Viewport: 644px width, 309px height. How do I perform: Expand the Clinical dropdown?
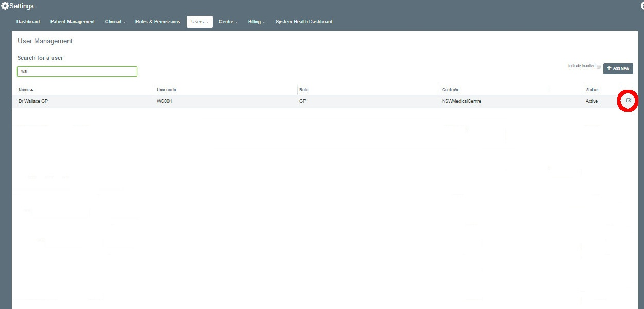click(x=114, y=22)
